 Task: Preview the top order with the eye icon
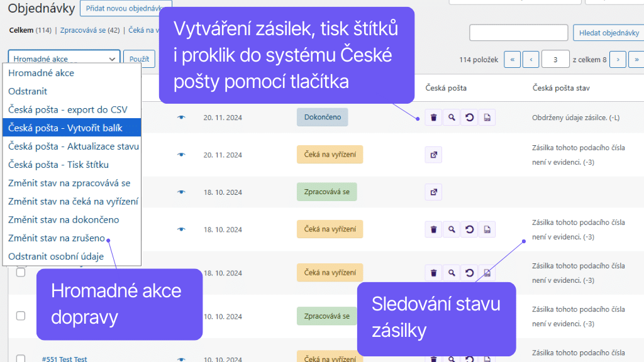coord(181,117)
